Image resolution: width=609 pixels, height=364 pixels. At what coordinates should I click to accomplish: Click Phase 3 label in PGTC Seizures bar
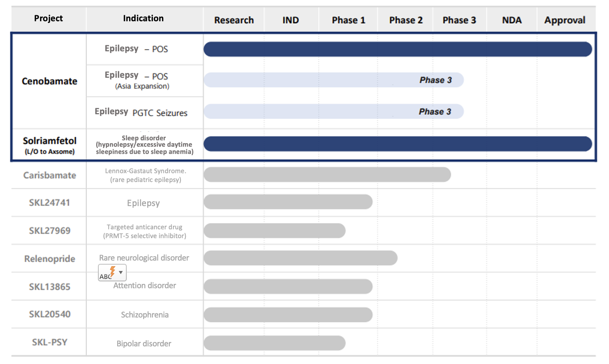click(x=435, y=112)
